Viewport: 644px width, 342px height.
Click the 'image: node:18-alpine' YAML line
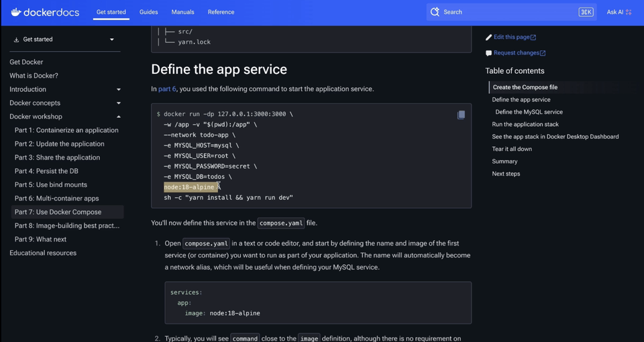pos(222,313)
